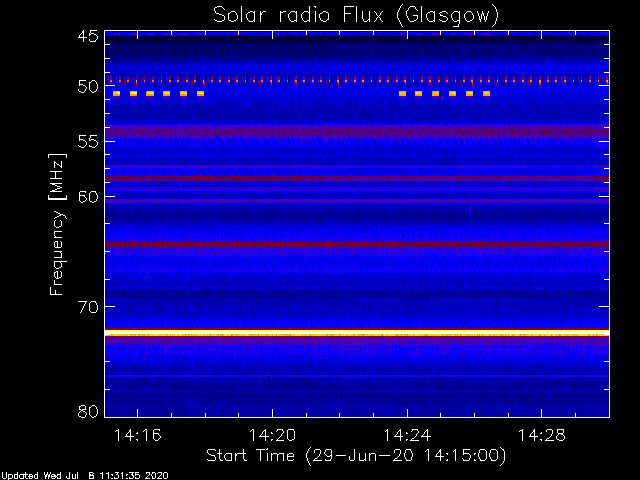The image size is (640, 480).
Task: Click the 45 frequency tick label
Action: [88, 36]
